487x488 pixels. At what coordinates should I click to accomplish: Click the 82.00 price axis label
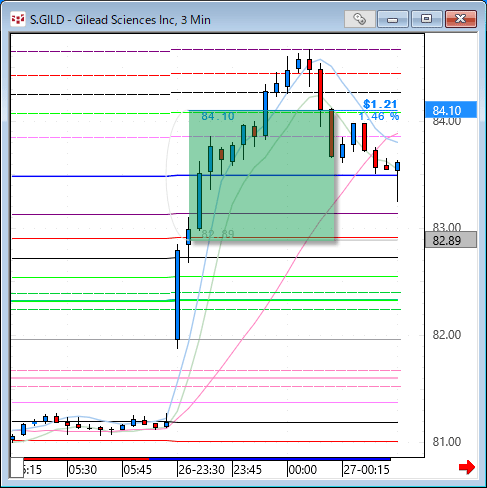point(447,335)
